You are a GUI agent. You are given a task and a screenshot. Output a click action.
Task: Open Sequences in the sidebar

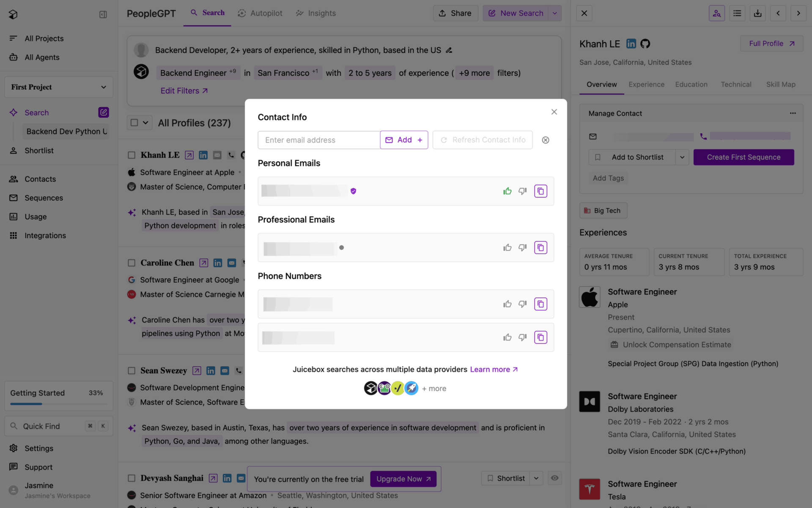point(44,198)
